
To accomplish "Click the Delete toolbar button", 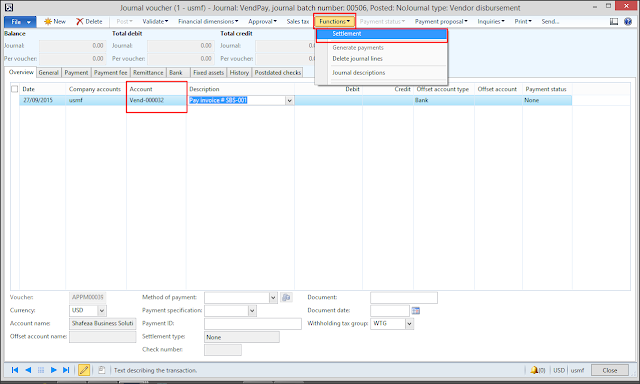I will coord(89,22).
